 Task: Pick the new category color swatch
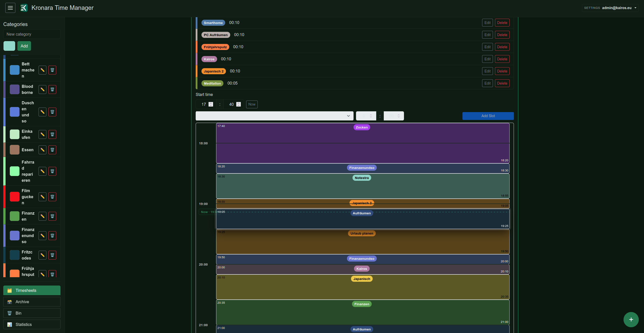(x=9, y=46)
